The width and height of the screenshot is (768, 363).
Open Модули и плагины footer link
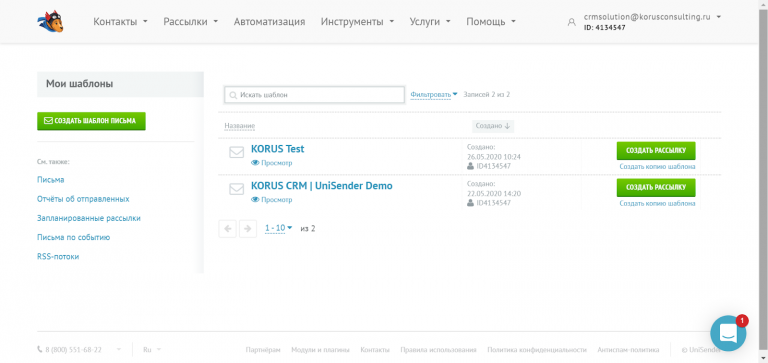pos(320,350)
